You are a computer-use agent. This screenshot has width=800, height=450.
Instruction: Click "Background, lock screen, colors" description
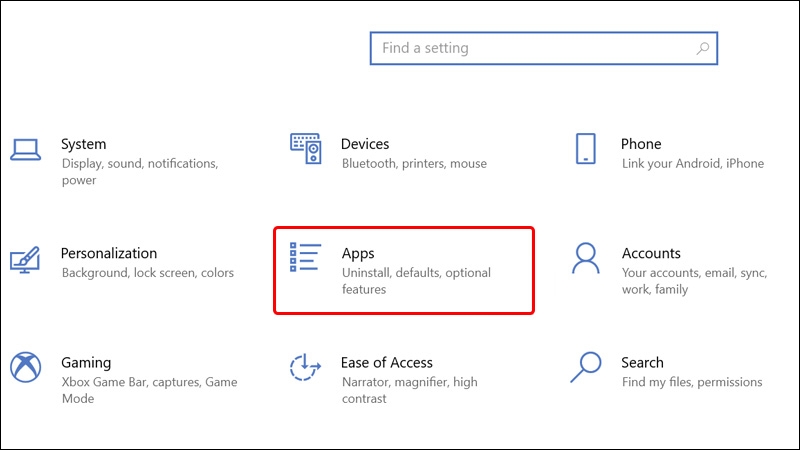tap(148, 273)
